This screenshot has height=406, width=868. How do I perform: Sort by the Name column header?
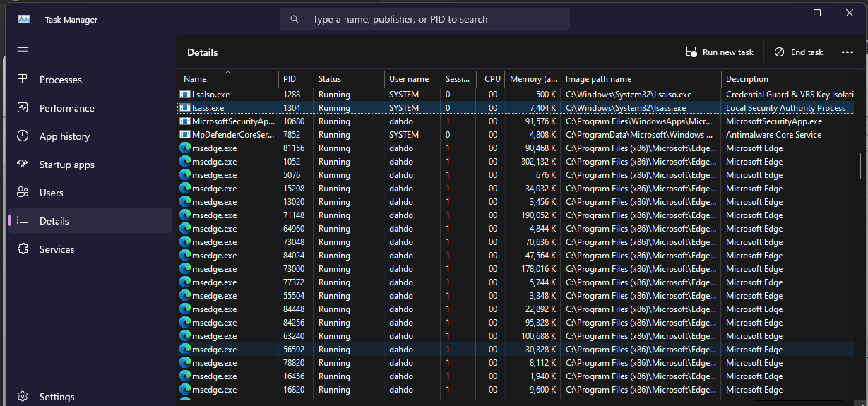(x=227, y=79)
